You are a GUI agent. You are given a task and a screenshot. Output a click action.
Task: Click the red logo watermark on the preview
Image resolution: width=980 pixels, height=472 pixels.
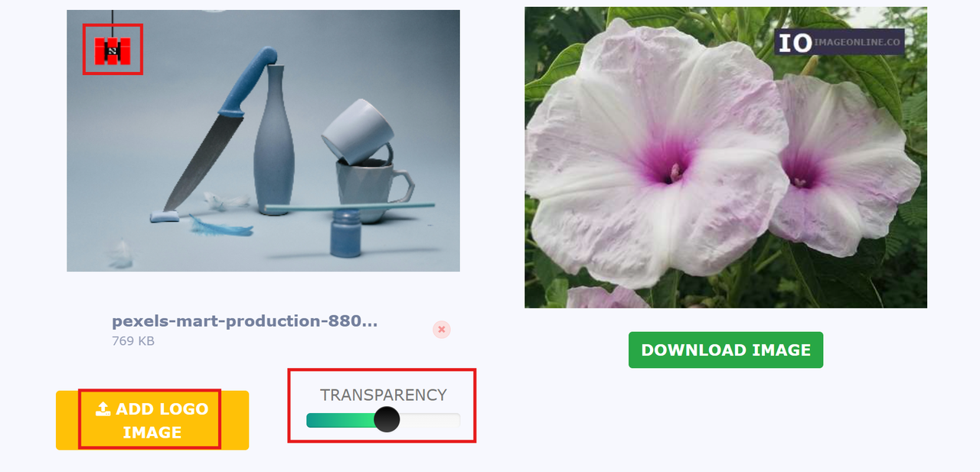(x=113, y=50)
